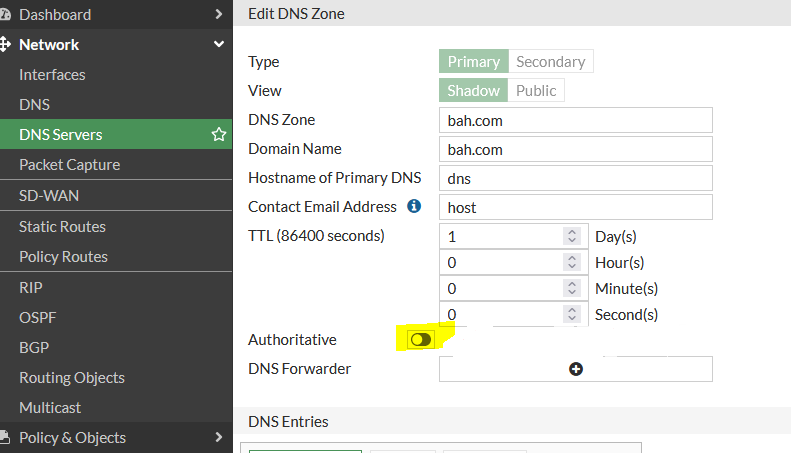
Task: Choose Public view
Action: [536, 90]
